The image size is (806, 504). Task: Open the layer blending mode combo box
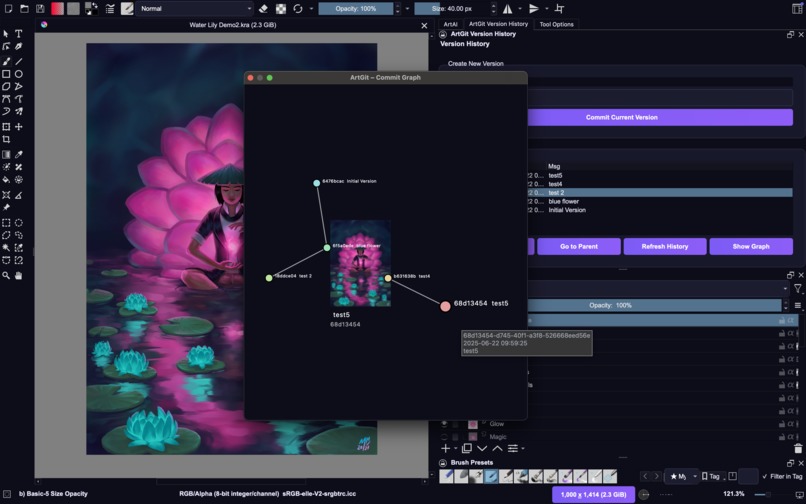click(x=659, y=289)
